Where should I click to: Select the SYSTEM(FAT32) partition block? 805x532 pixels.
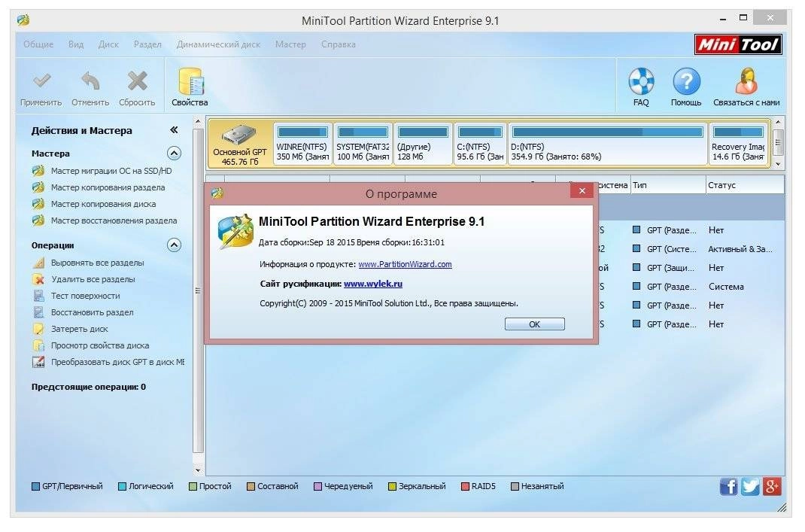coord(363,144)
